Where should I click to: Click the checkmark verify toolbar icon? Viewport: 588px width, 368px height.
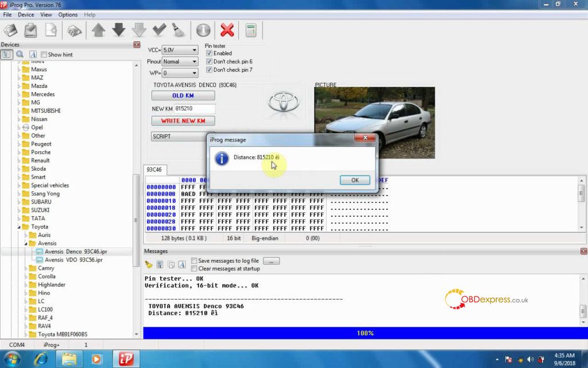tap(159, 29)
